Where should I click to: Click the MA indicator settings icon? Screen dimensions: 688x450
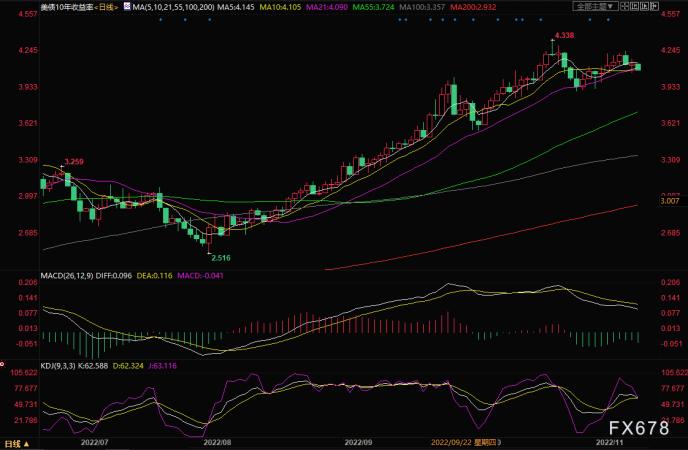(x=126, y=6)
